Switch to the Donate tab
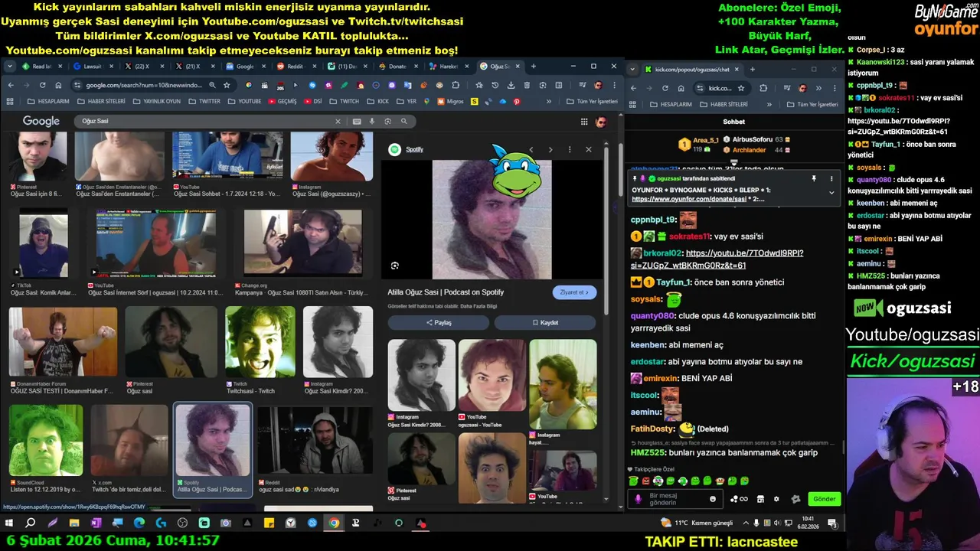980x551 pixels. [x=397, y=67]
